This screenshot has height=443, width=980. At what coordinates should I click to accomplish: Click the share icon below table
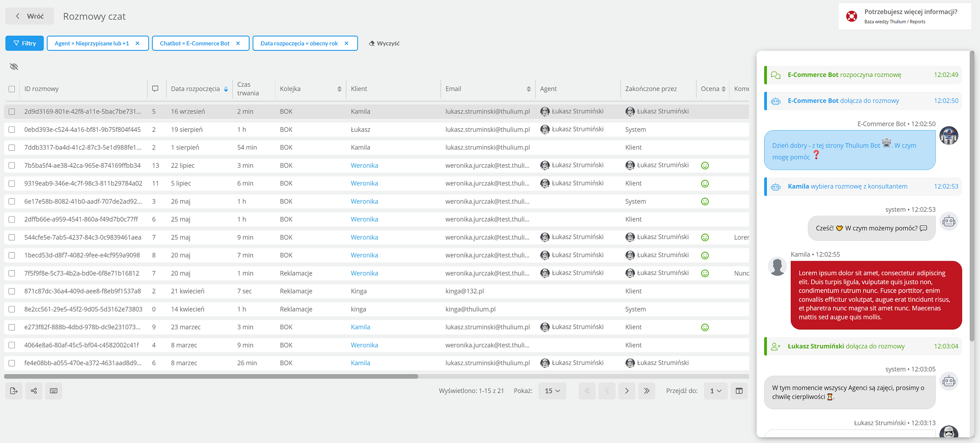(34, 391)
